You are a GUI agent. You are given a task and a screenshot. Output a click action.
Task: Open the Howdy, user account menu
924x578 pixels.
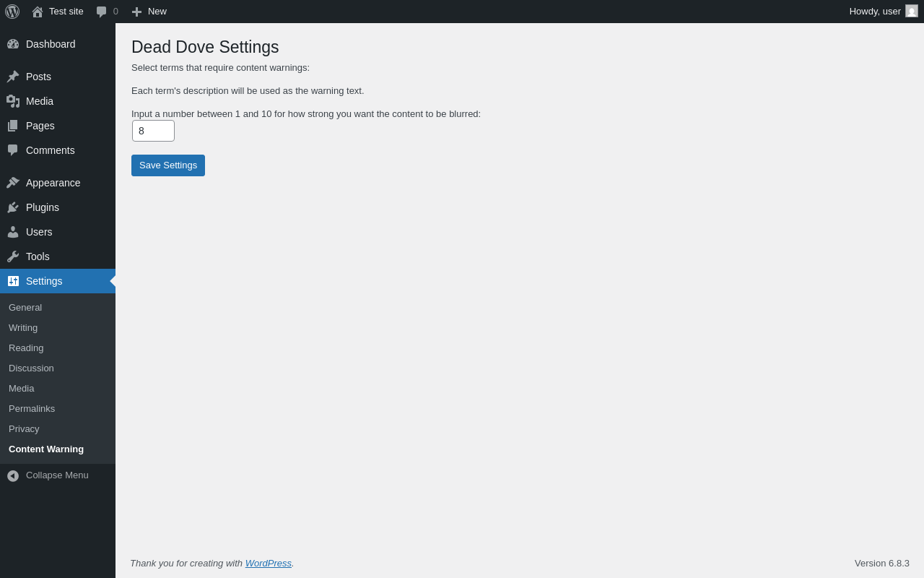click(883, 12)
